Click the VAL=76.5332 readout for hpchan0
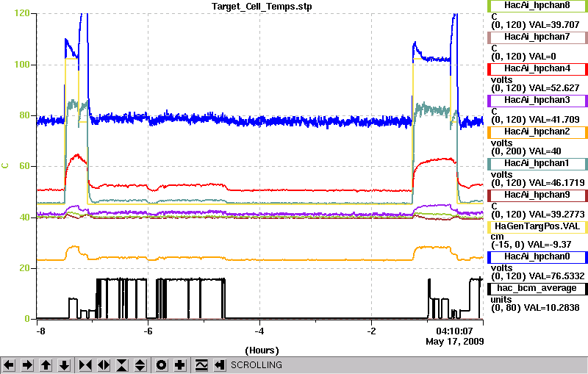The image size is (588, 374). pyautogui.click(x=556, y=276)
